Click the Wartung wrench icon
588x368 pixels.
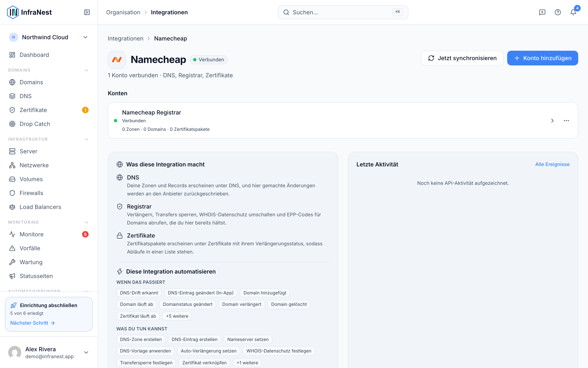coord(12,262)
